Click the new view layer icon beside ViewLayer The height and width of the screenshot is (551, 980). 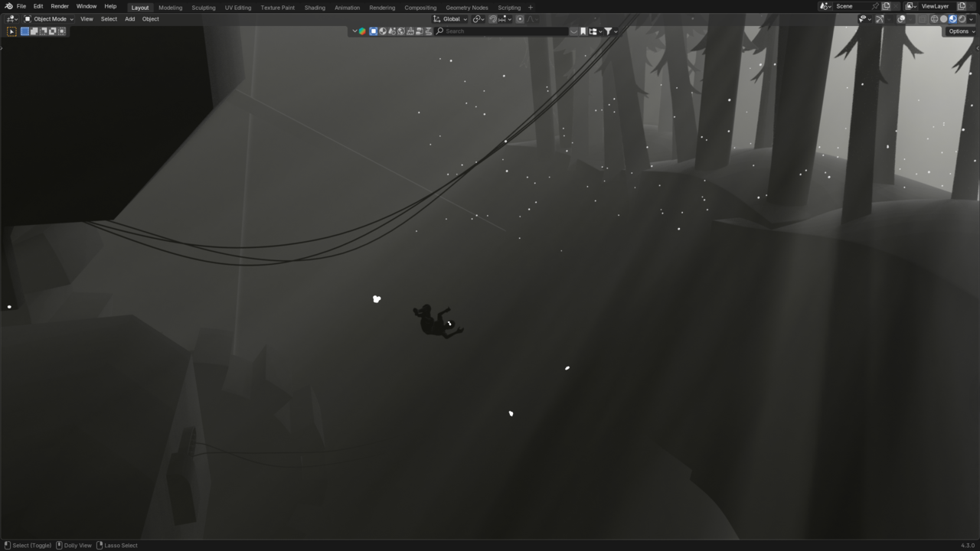point(962,6)
